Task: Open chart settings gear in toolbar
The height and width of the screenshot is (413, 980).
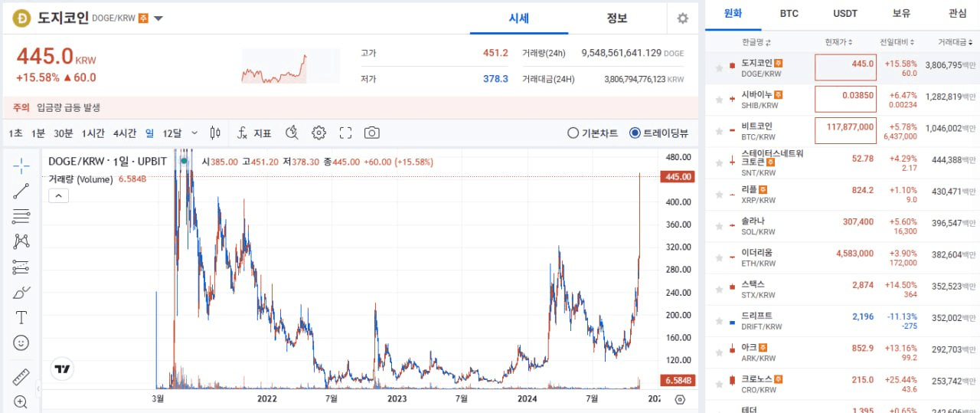Action: (319, 133)
